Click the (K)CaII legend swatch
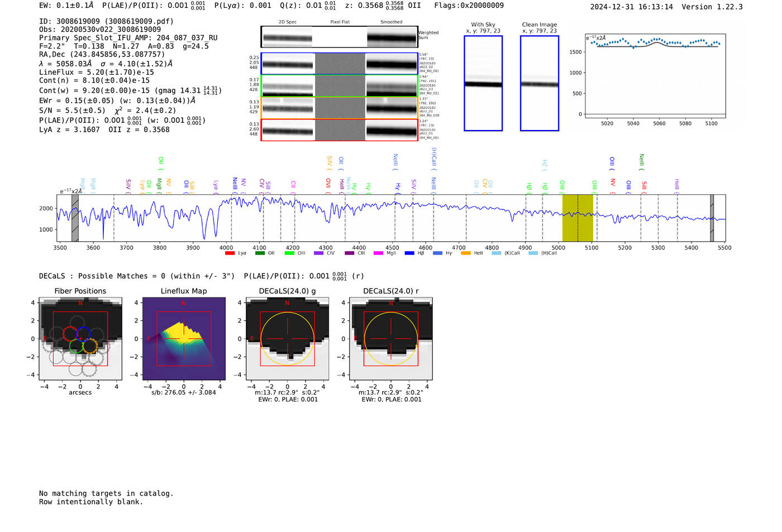The image size is (782, 532). 497,253
